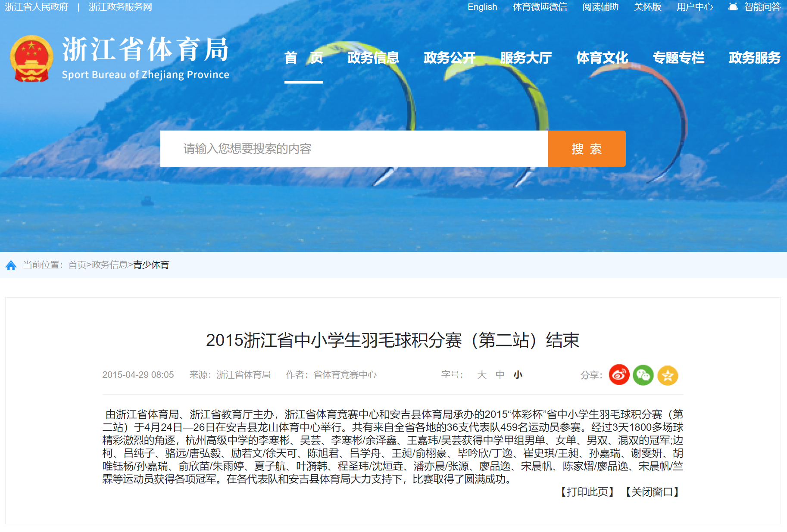Viewport: 787px width, 532px height.
Task: Focus the search input field
Action: (354, 149)
